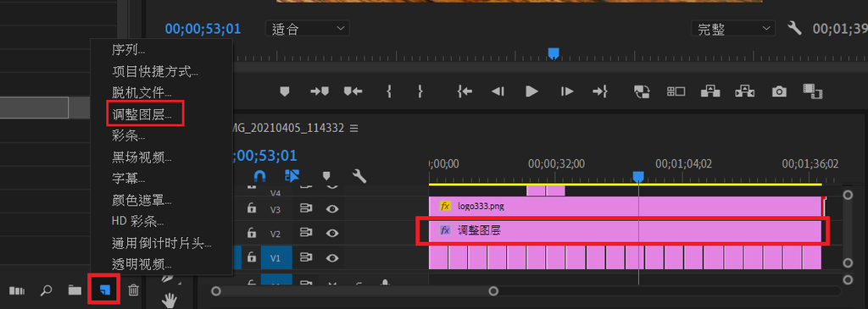Go to Out point in program monitor
Image resolution: width=868 pixels, height=309 pixels.
(600, 91)
